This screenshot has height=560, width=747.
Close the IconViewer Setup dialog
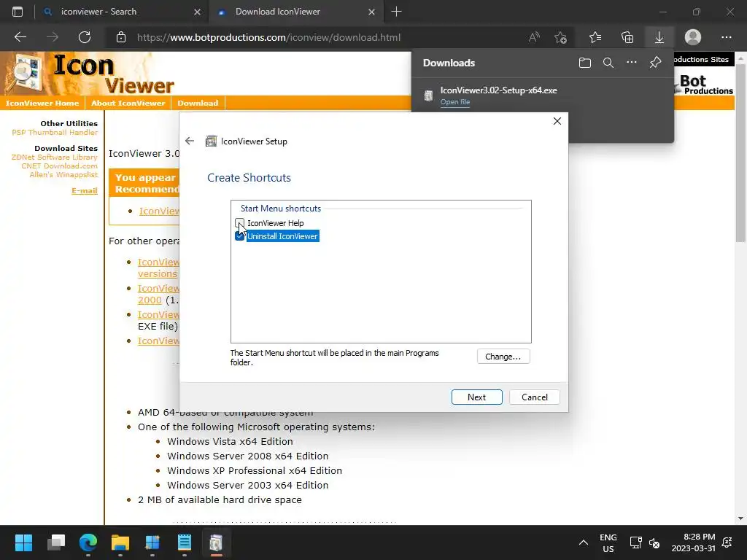pyautogui.click(x=557, y=121)
